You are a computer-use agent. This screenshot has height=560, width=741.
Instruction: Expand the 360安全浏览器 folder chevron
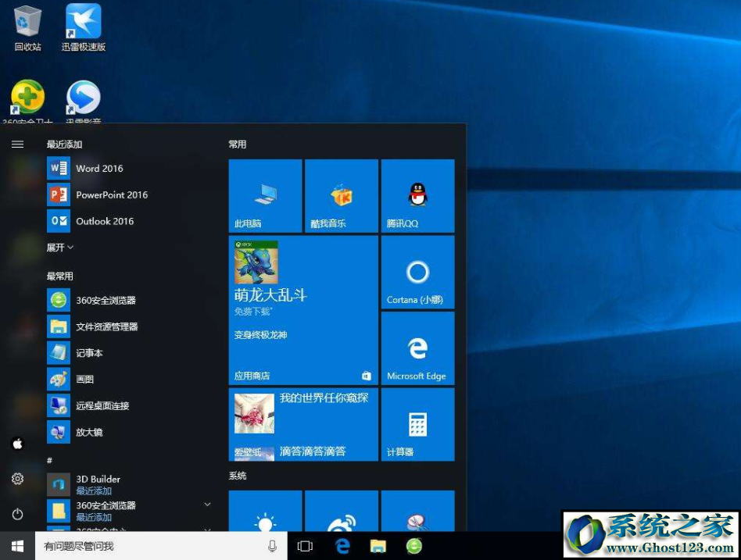[x=207, y=505]
